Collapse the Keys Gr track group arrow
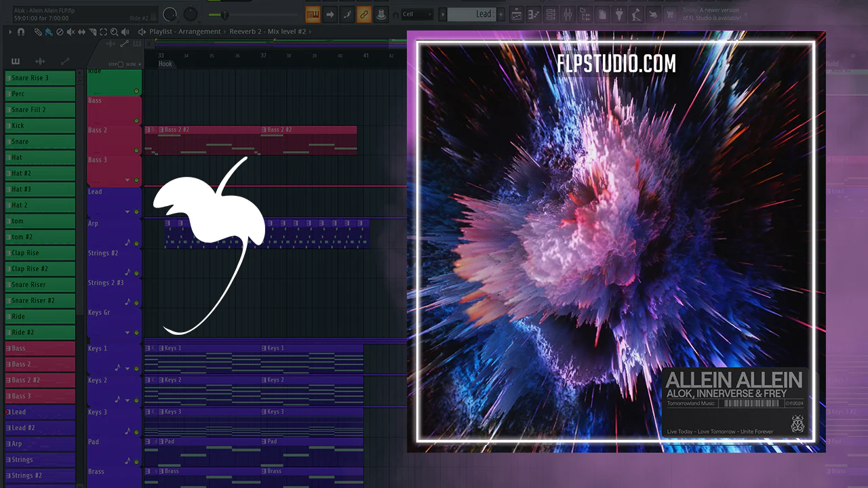This screenshot has height=488, width=868. [127, 333]
